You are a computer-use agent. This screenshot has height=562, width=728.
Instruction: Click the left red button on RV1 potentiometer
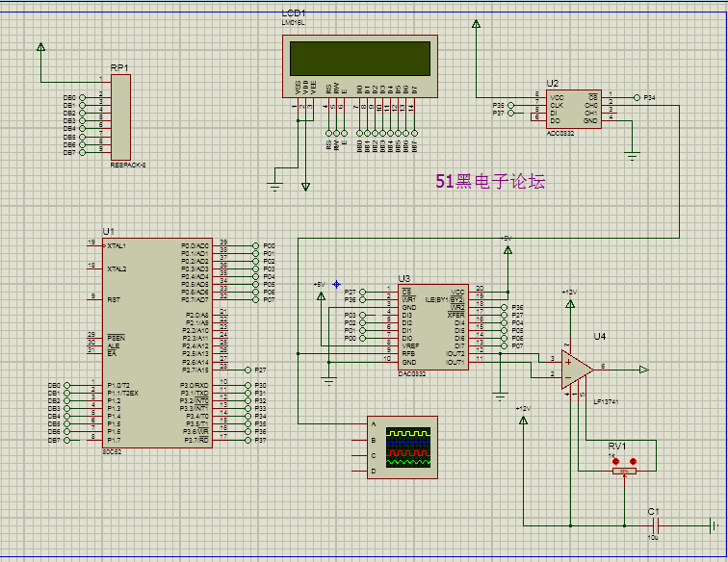click(616, 461)
